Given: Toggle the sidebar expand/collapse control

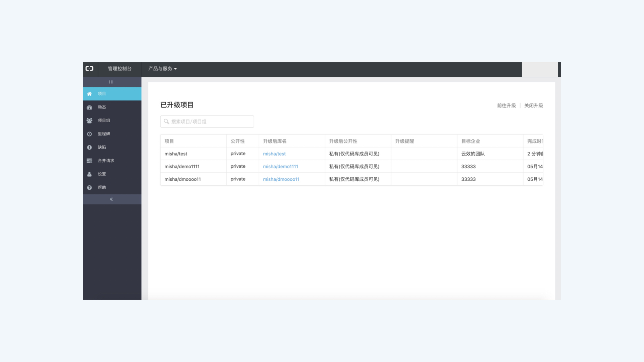Looking at the screenshot, I should (112, 199).
